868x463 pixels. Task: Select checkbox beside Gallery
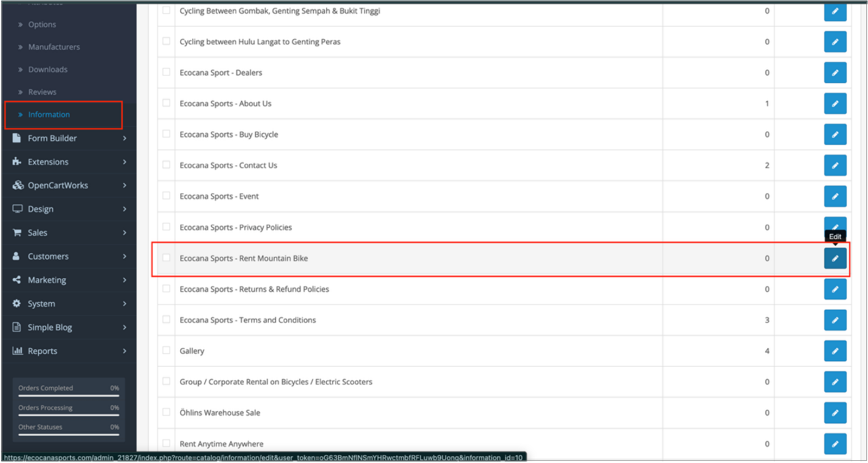[166, 350]
